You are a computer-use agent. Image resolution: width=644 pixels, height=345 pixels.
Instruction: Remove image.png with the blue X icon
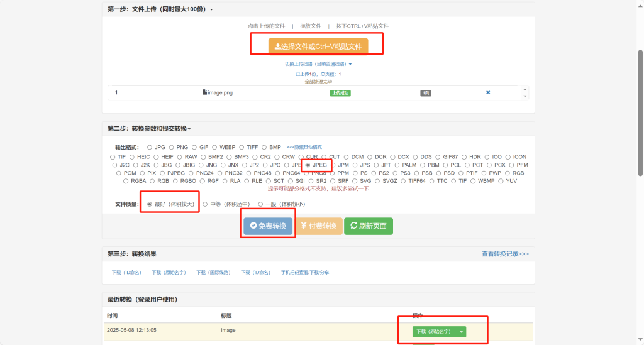(x=488, y=93)
